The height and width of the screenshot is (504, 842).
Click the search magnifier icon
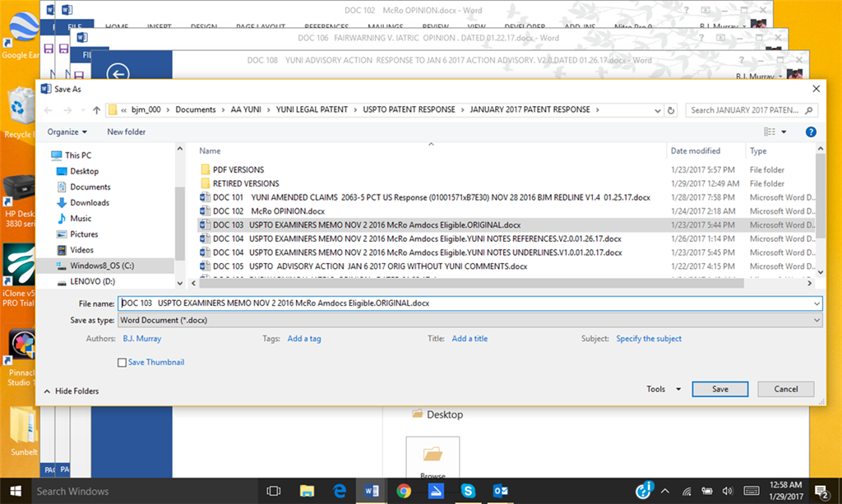(809, 110)
